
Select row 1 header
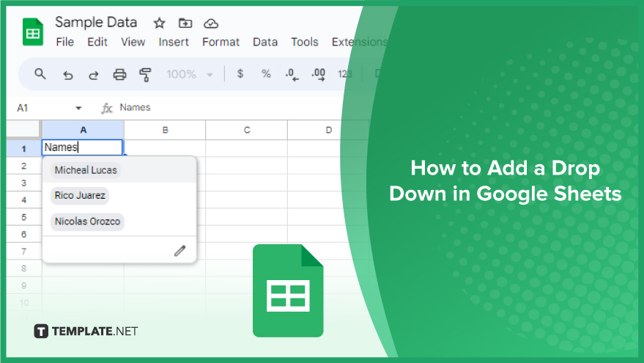click(24, 148)
